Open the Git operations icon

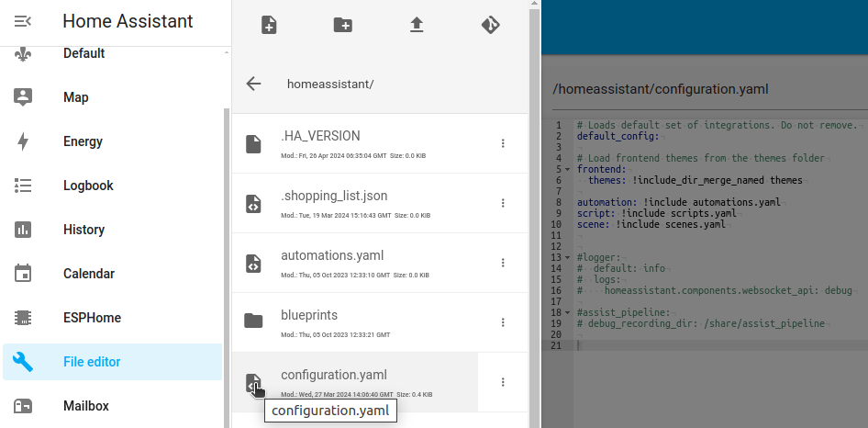[490, 25]
